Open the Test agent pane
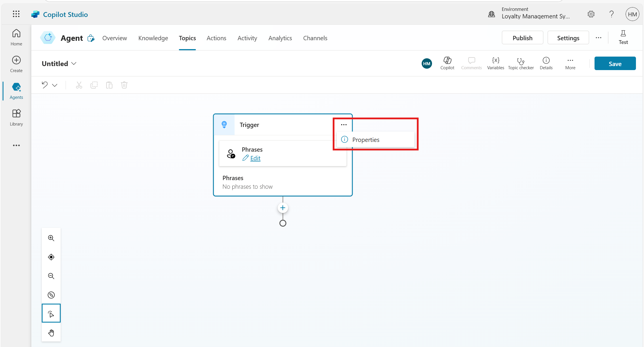 pyautogui.click(x=623, y=37)
